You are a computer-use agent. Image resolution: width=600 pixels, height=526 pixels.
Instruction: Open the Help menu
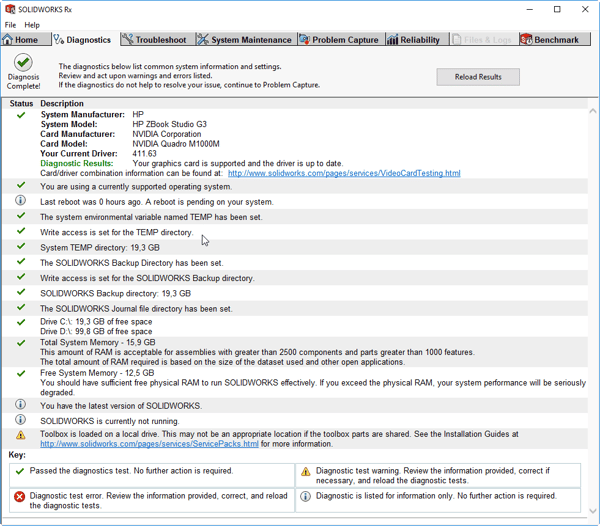(32, 25)
